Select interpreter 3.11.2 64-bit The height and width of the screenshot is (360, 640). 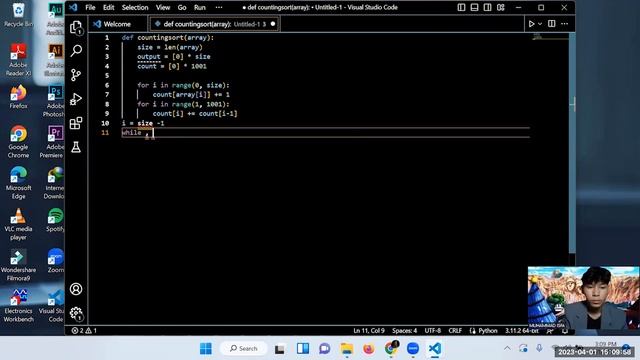tap(522, 331)
